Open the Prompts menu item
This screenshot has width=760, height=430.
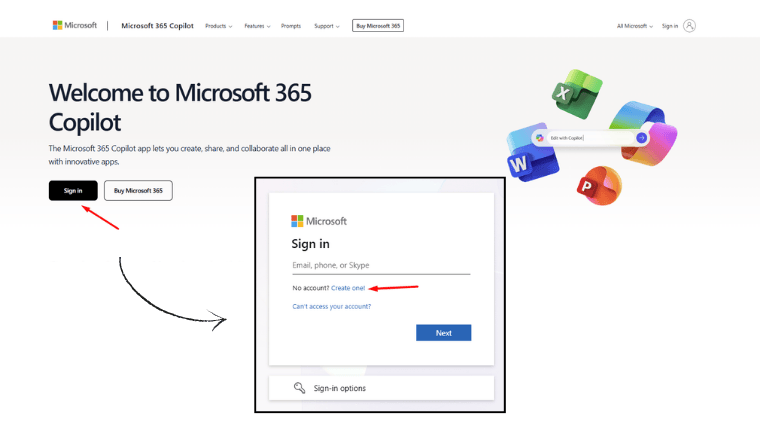pos(291,26)
